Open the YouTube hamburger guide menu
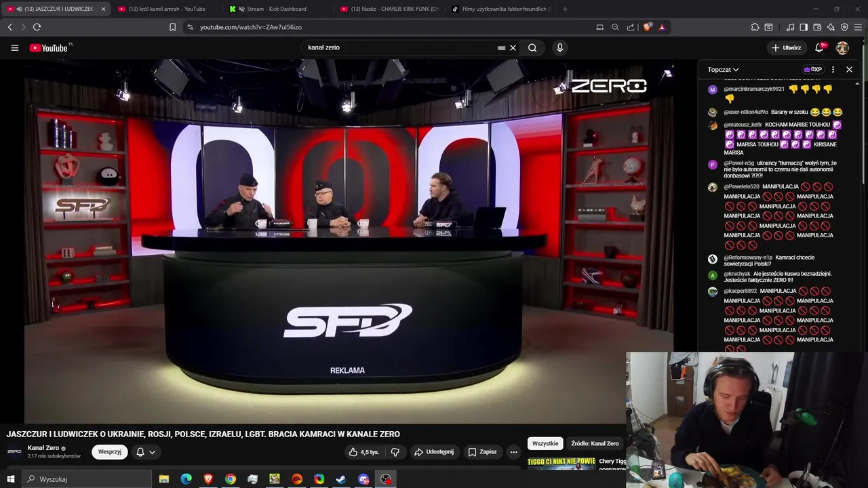Screen dimensions: 868x488 tap(14, 48)
